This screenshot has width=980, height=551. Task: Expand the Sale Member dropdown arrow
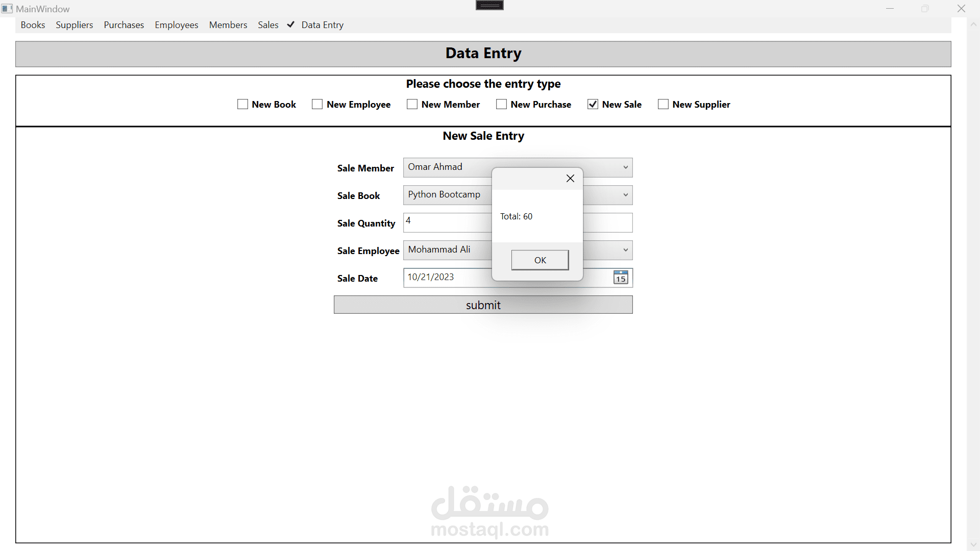tap(625, 167)
